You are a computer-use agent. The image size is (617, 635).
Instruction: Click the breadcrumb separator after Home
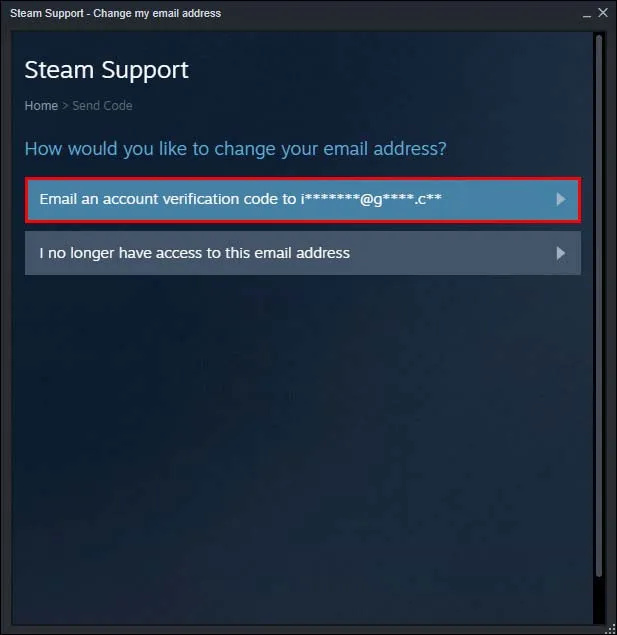65,106
